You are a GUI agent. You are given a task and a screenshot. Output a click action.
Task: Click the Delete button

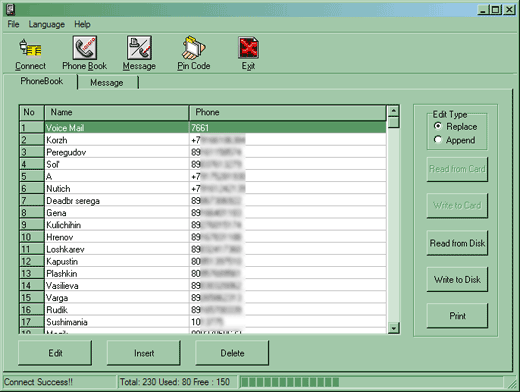(232, 353)
